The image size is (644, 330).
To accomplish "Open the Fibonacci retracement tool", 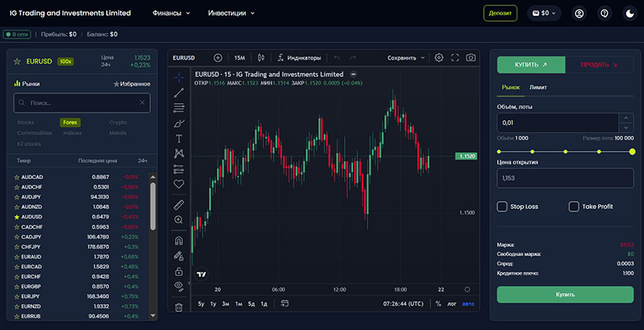I will pyautogui.click(x=179, y=108).
